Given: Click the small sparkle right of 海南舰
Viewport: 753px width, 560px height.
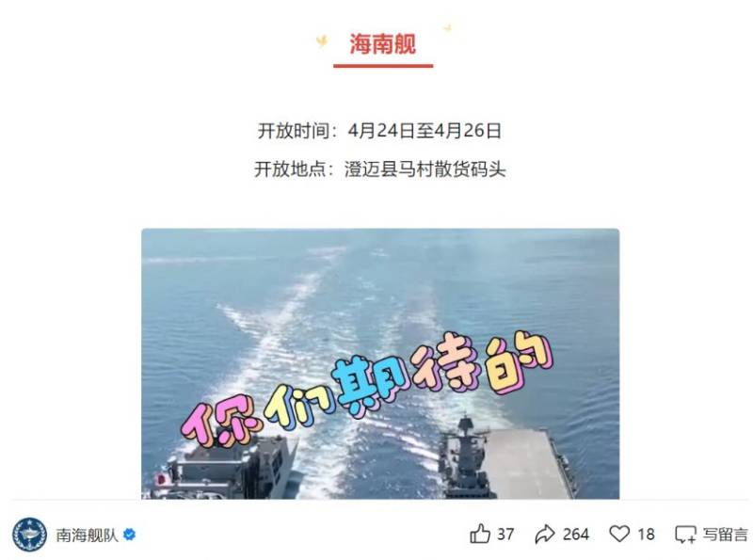Looking at the screenshot, I should [x=447, y=28].
